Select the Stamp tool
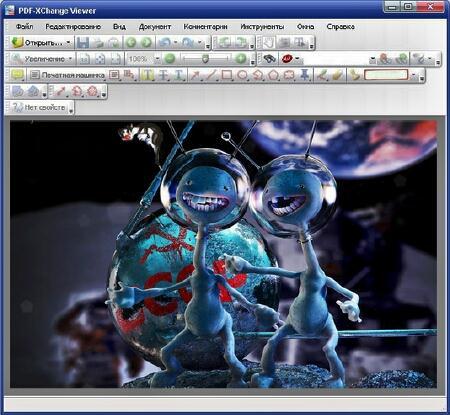450x415 pixels. coord(355,75)
